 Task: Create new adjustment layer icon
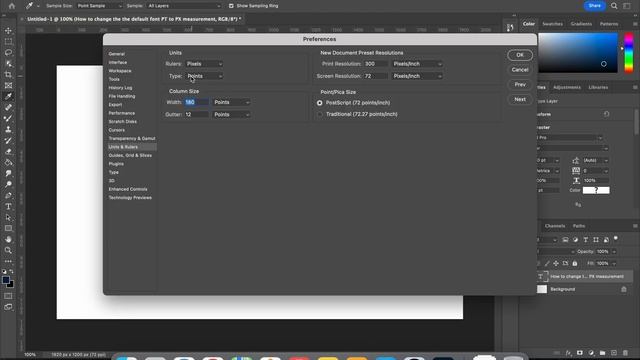point(591,353)
